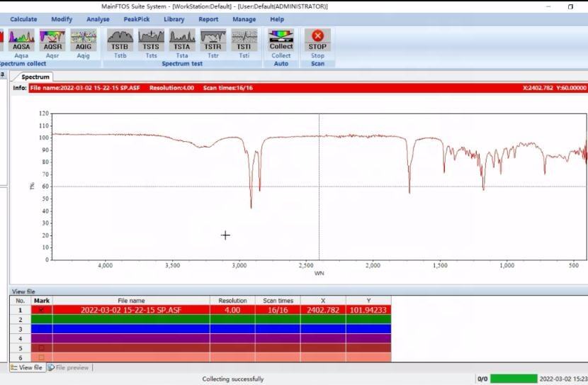588x385 pixels.
Task: Stop the scan with STOP button
Action: (317, 40)
